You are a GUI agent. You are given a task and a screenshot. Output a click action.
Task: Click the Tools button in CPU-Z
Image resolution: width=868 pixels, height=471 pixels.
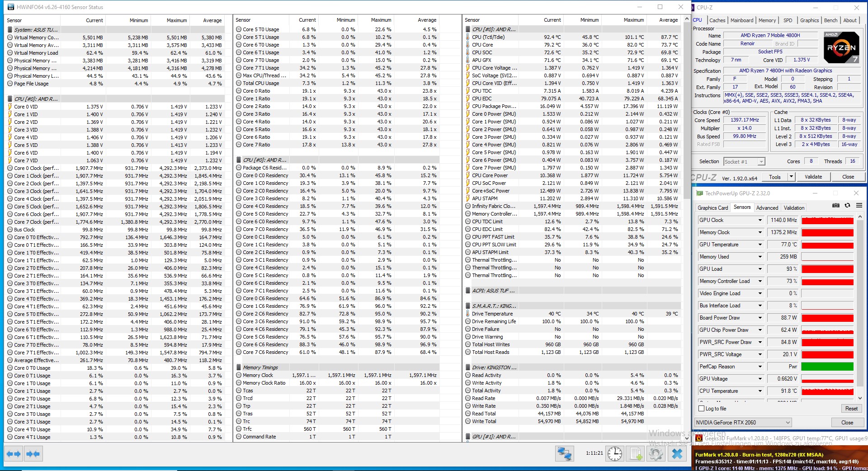775,177
